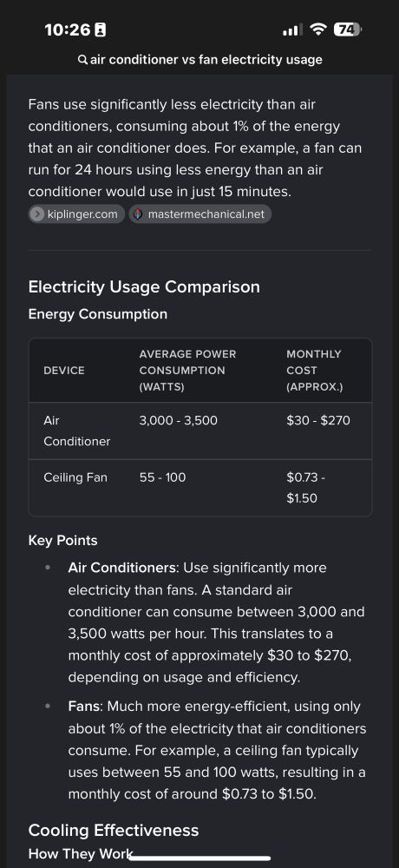
Task: Open the mastermechanical.net source chip
Action: coord(199,214)
